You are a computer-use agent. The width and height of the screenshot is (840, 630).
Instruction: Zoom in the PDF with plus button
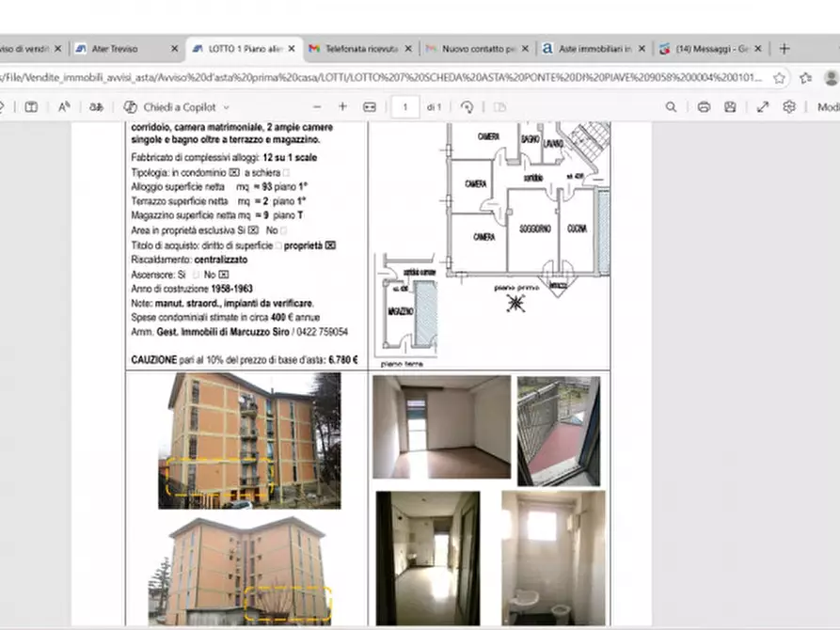click(342, 107)
